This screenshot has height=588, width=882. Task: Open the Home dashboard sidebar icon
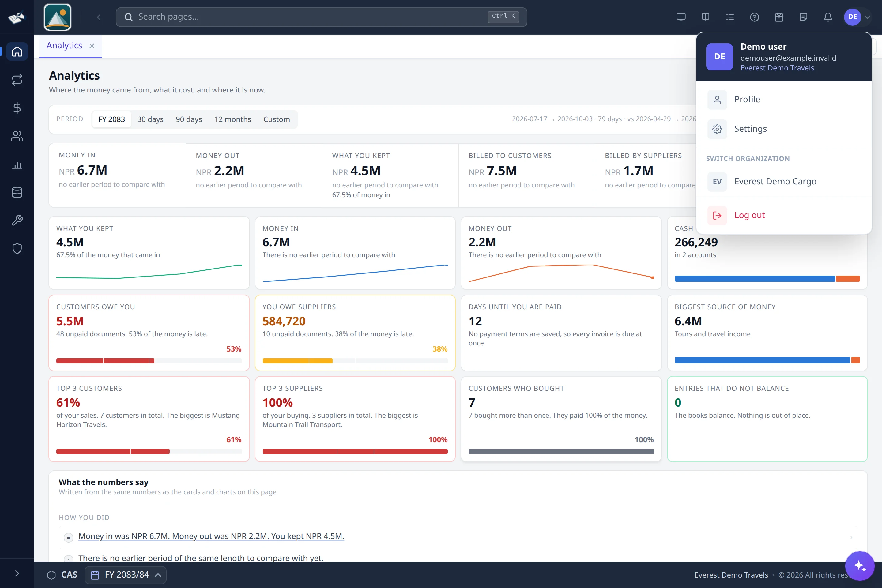pyautogui.click(x=17, y=51)
